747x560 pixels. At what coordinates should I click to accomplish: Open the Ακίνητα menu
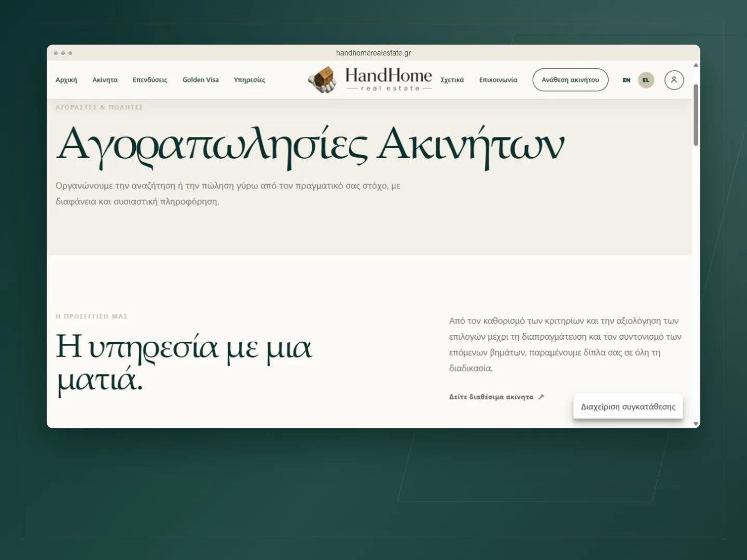105,80
